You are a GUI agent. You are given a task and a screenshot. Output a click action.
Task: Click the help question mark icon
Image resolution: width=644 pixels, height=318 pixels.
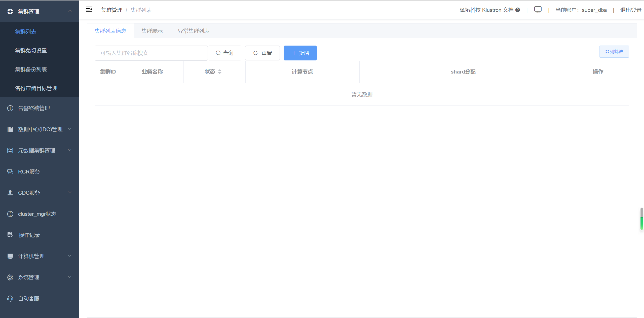[518, 10]
